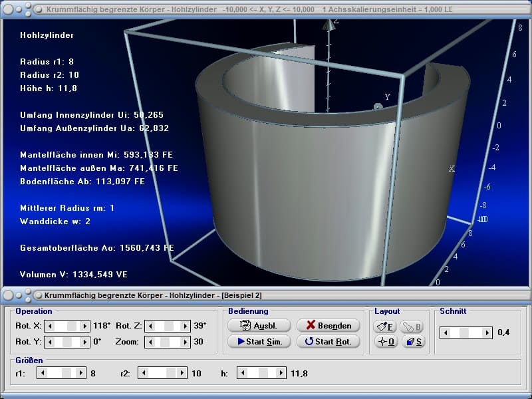The image size is (532, 399).
Task: Increase r1 with the right arrow
Action: coord(80,373)
